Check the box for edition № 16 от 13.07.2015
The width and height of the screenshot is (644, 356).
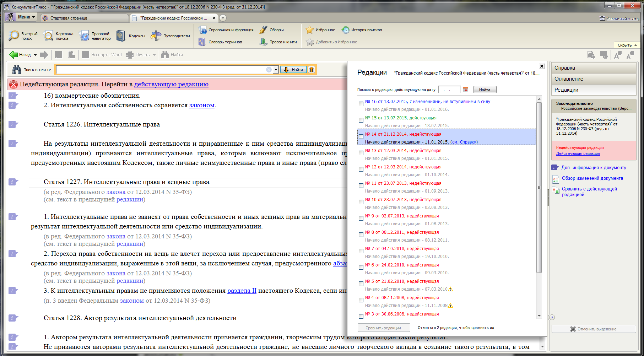point(361,104)
